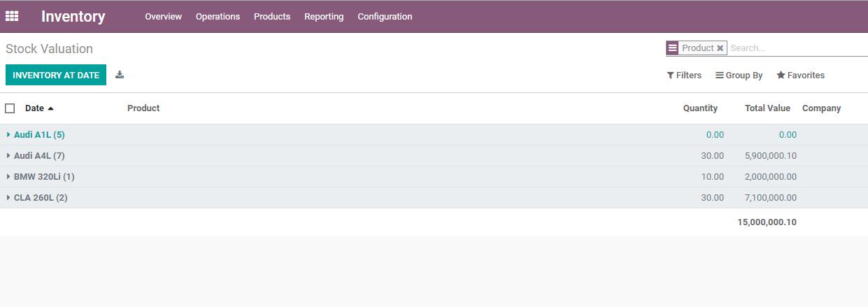This screenshot has width=868, height=307.
Task: Toggle the select-all checkbox in header
Action: [10, 108]
